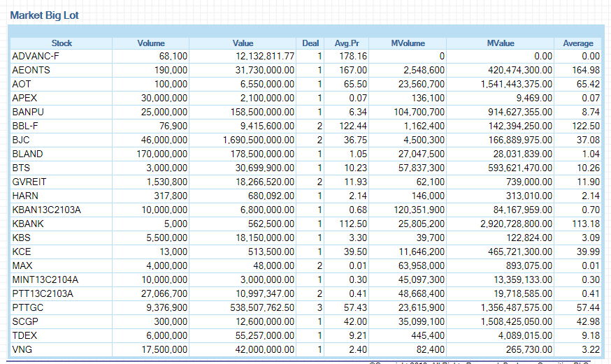Click PTTGC value 538,507,762.50

[x=262, y=308]
